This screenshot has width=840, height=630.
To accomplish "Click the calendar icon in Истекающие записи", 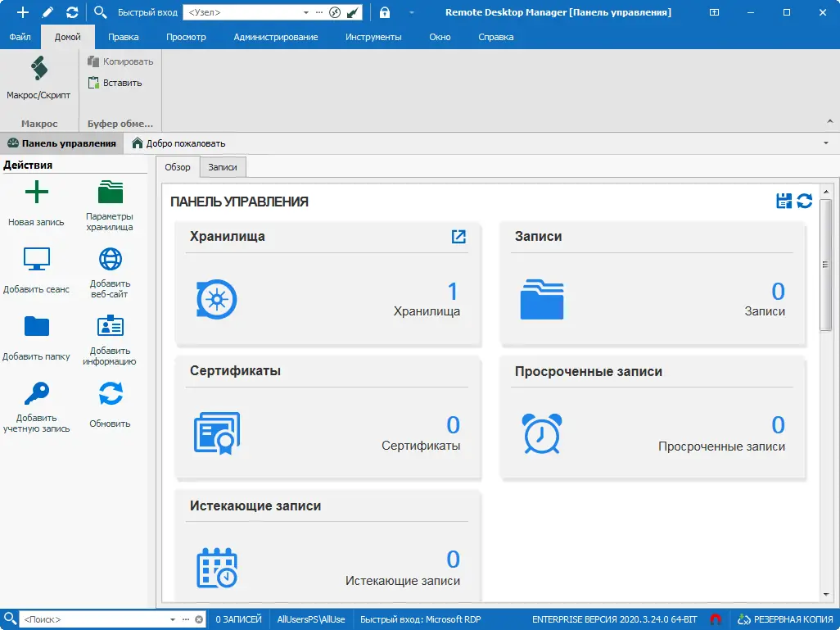I will click(x=216, y=568).
